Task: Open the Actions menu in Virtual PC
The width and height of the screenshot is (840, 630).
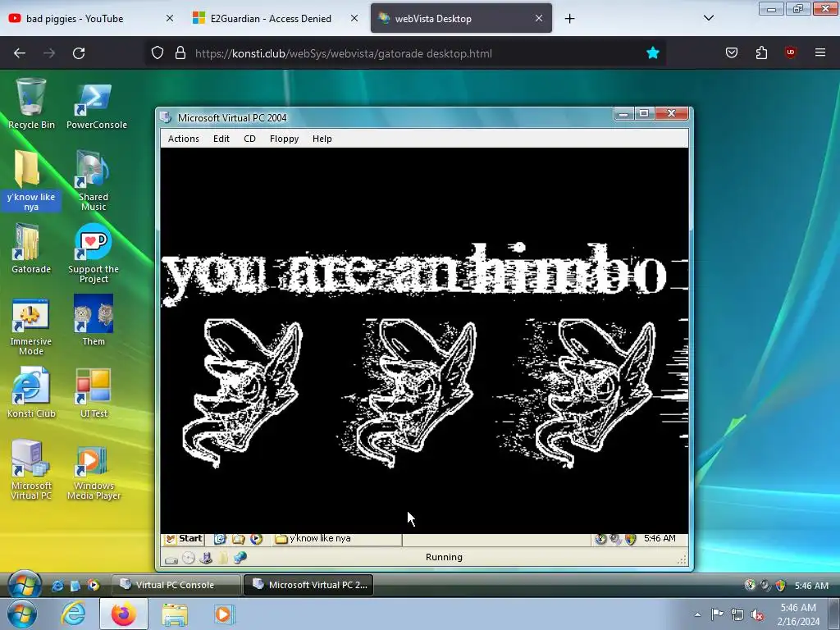Action: 183,138
